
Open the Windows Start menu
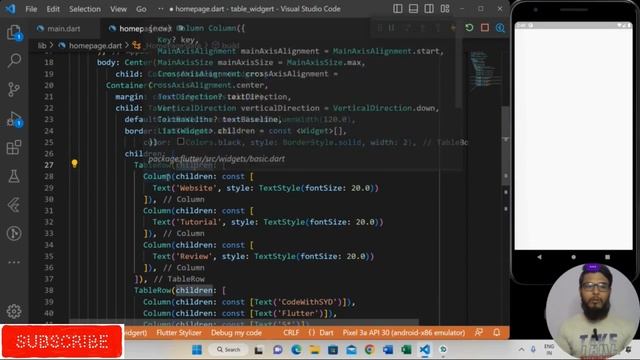point(197,350)
